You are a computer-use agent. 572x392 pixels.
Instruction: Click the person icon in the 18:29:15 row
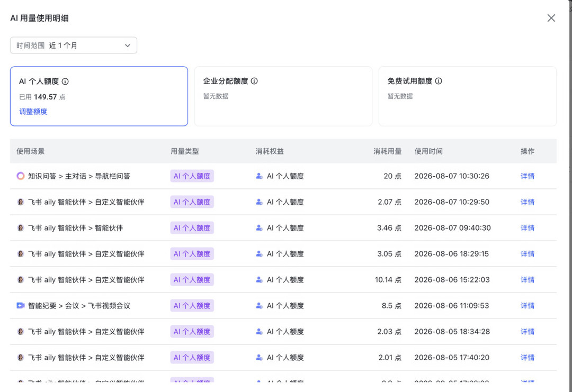click(x=260, y=253)
